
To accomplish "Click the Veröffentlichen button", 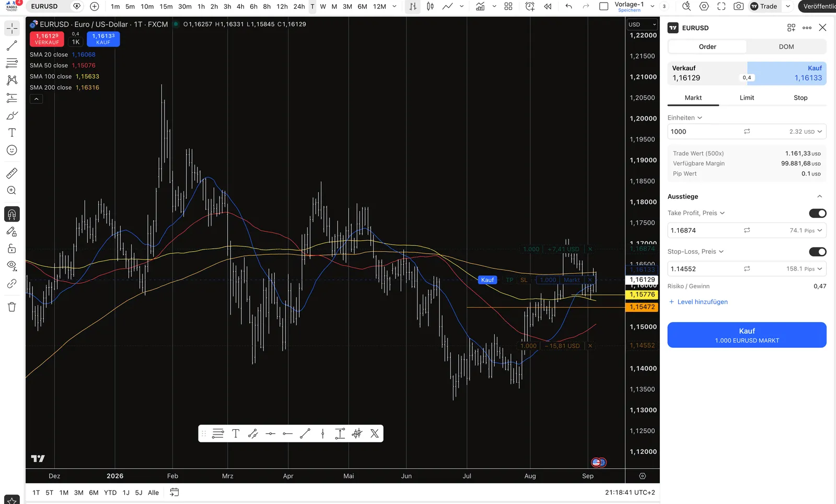I will click(x=817, y=6).
